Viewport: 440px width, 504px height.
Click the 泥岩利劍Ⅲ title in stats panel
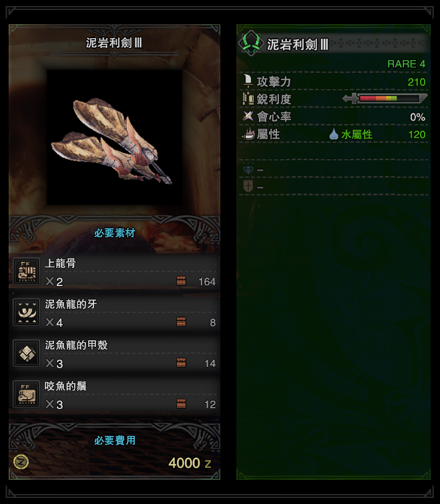tap(298, 45)
